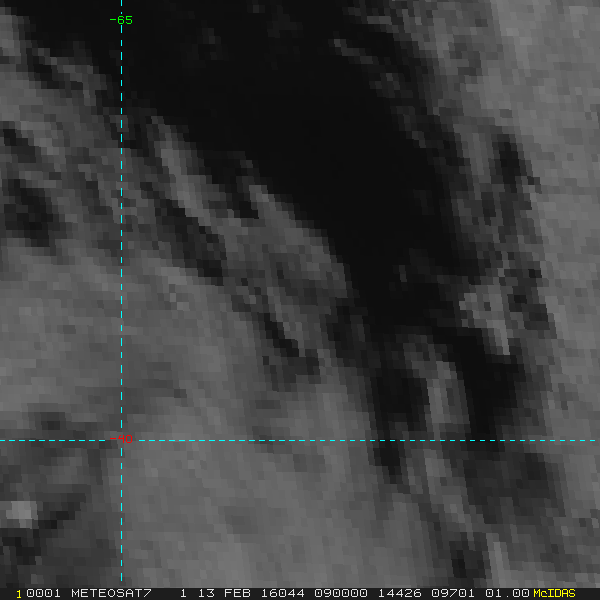Click the green -65 longitude label

121,20
